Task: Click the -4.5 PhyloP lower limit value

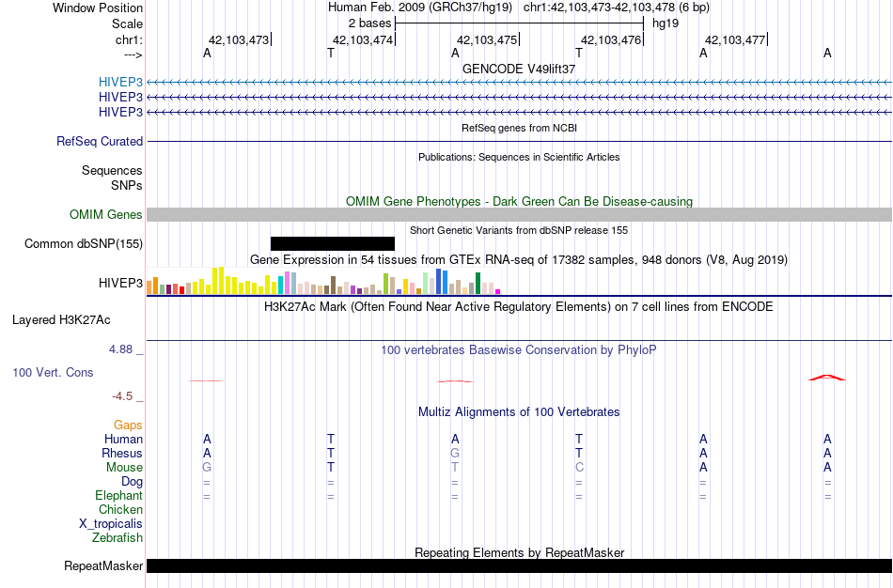Action: click(x=122, y=396)
